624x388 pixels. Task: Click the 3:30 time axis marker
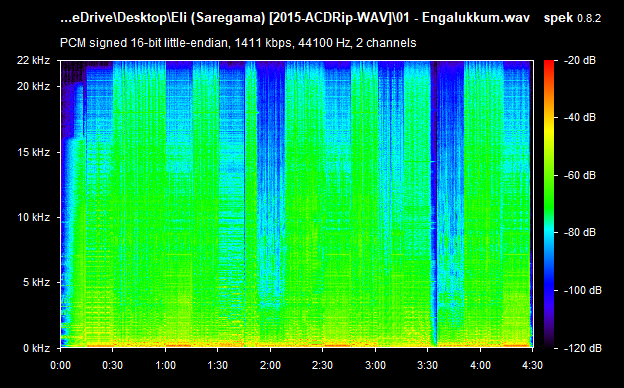click(x=428, y=365)
